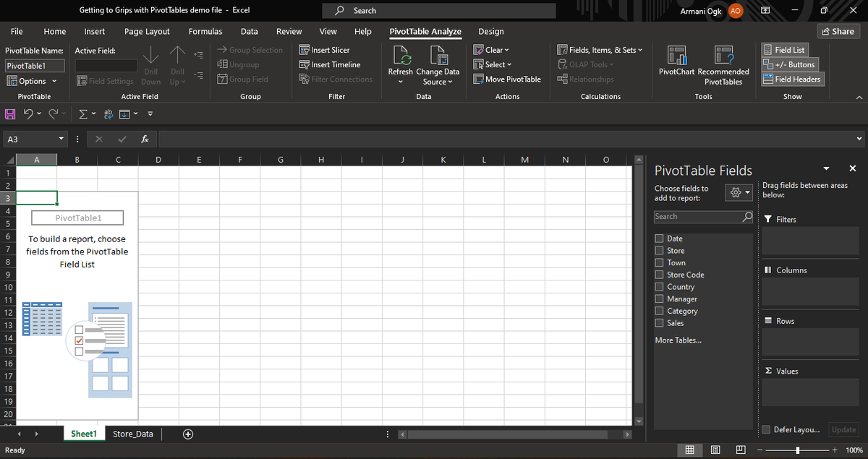The height and width of the screenshot is (459, 868).
Task: Click the Share button
Action: (x=838, y=31)
